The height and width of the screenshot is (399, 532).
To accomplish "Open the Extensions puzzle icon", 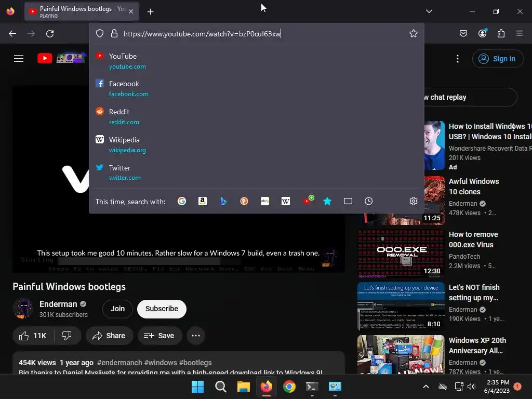I will tap(501, 33).
